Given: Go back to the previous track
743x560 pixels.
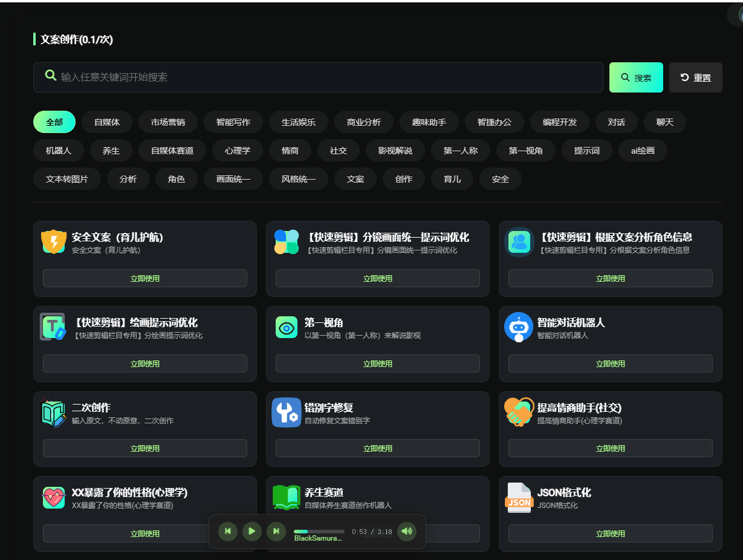Looking at the screenshot, I should point(228,532).
